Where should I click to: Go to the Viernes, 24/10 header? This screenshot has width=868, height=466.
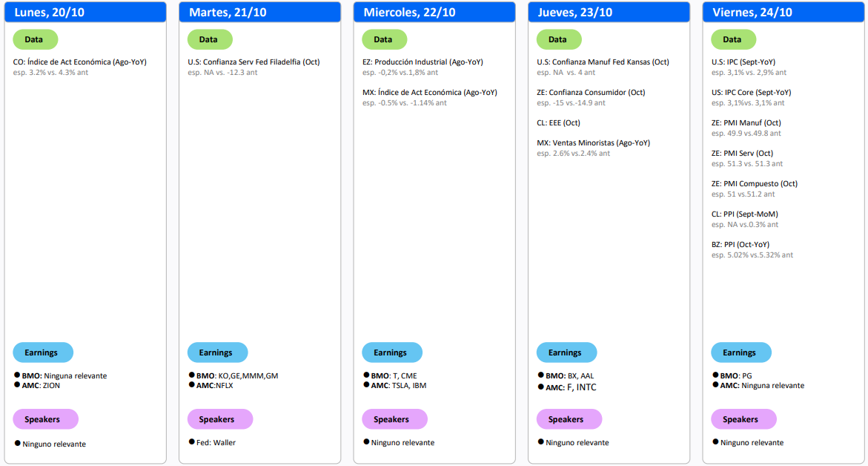[x=783, y=12]
